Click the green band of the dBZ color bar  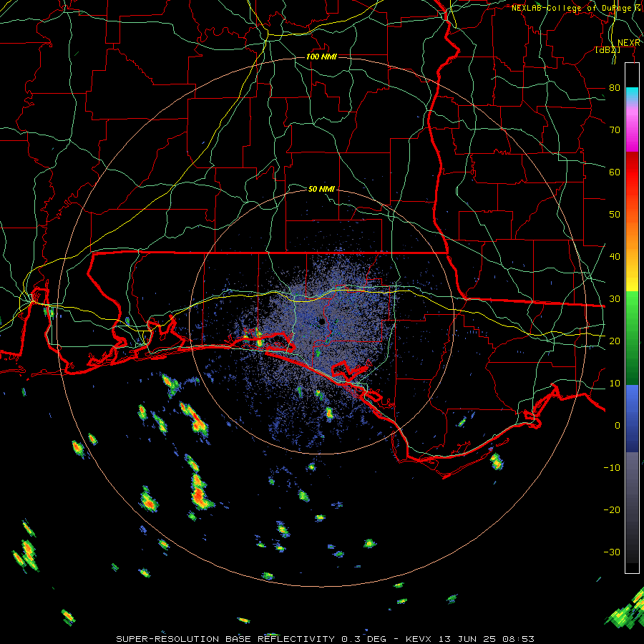tap(632, 338)
